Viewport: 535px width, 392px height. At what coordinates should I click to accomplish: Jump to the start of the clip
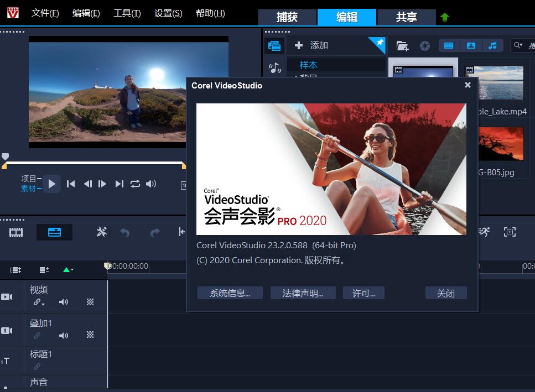(71, 184)
